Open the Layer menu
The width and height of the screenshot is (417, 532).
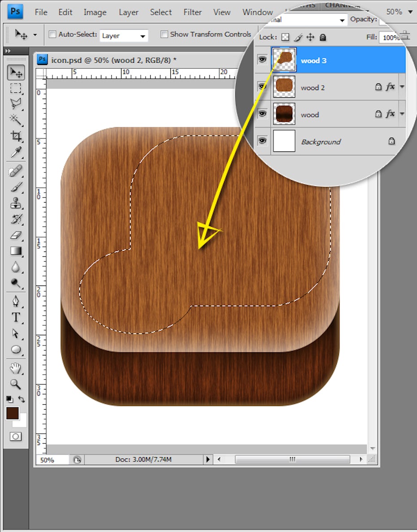(x=128, y=12)
